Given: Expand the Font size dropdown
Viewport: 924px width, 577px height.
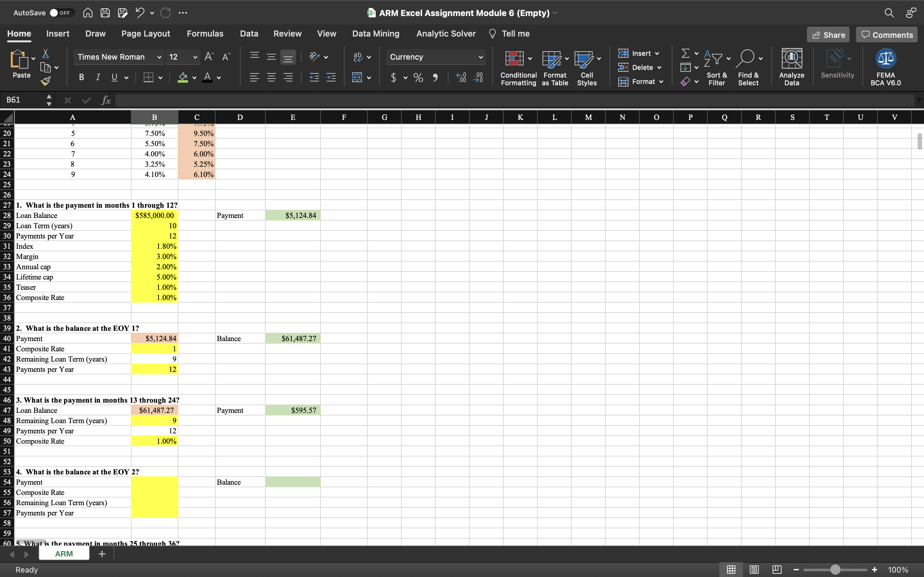Looking at the screenshot, I should [195, 56].
